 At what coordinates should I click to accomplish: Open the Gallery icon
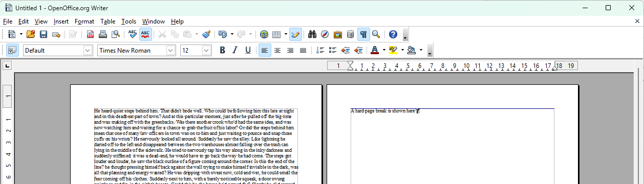click(x=337, y=34)
